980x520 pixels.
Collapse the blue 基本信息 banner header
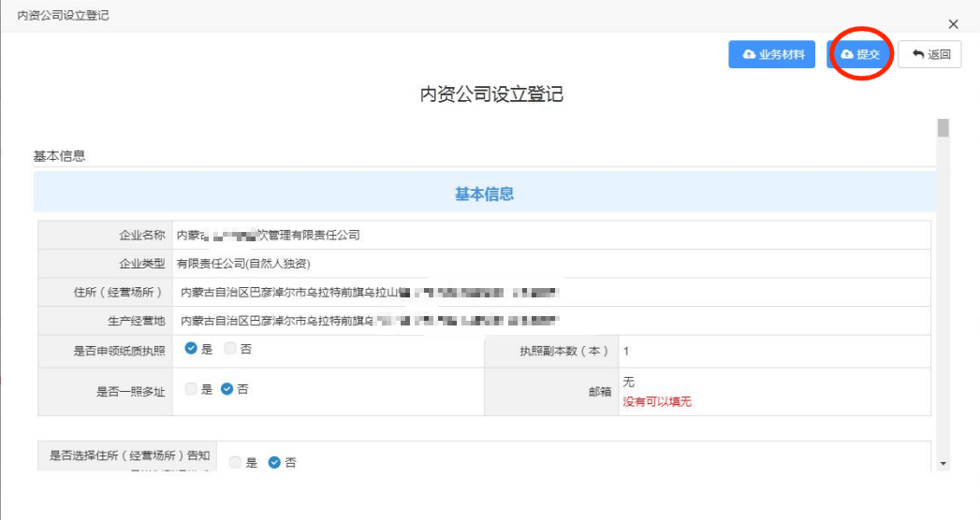pos(484,195)
